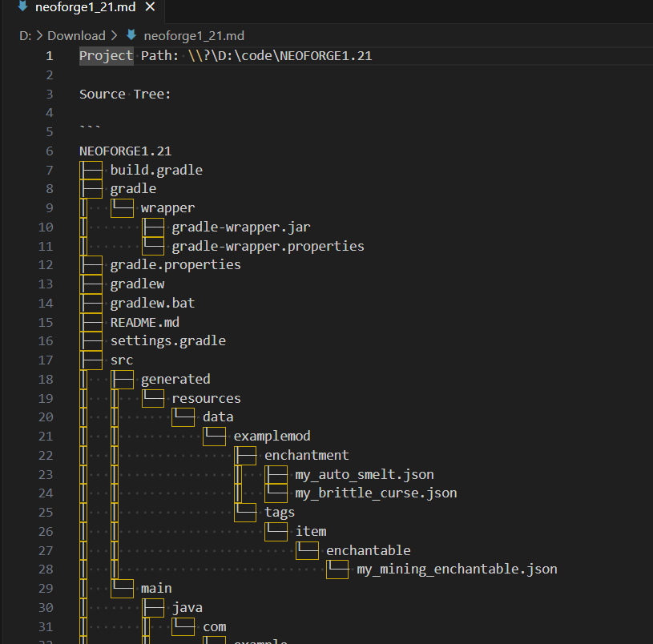This screenshot has height=644, width=653.
Task: Click the Source Tree: text
Action: (x=125, y=94)
